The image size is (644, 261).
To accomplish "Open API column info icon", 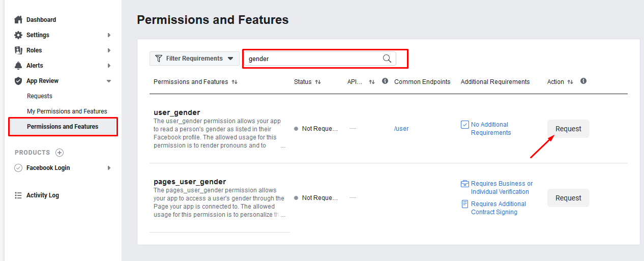I will click(x=385, y=81).
